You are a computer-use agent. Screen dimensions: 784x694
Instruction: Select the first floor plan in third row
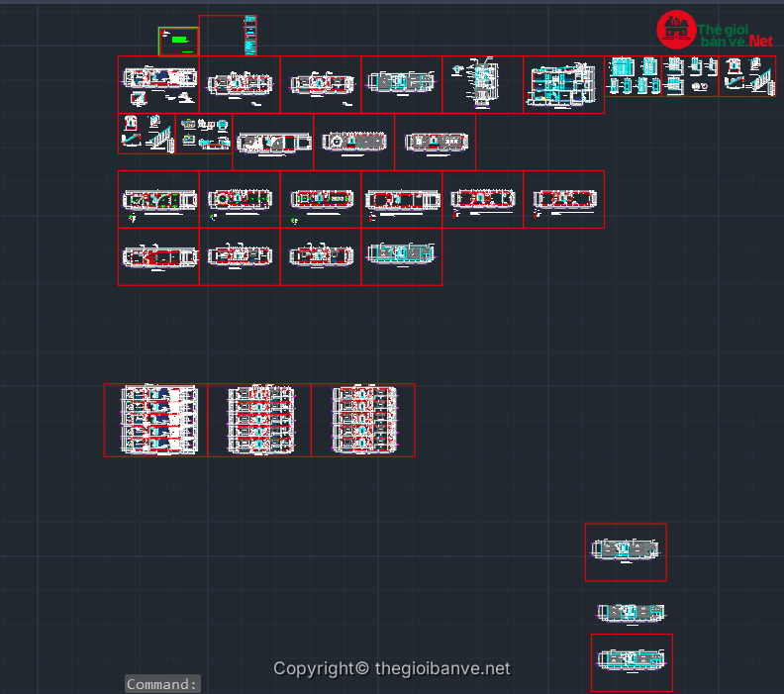coord(158,199)
